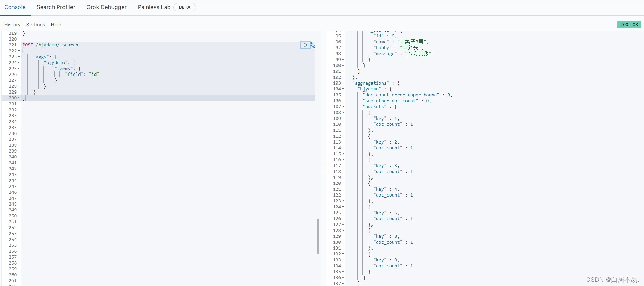The image size is (644, 286).
Task: Open the Help link
Action: 56,25
